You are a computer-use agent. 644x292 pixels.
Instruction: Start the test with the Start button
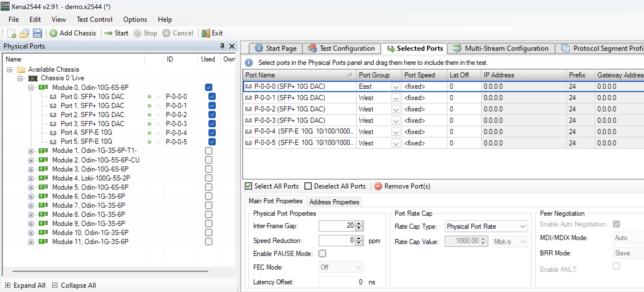[x=116, y=33]
